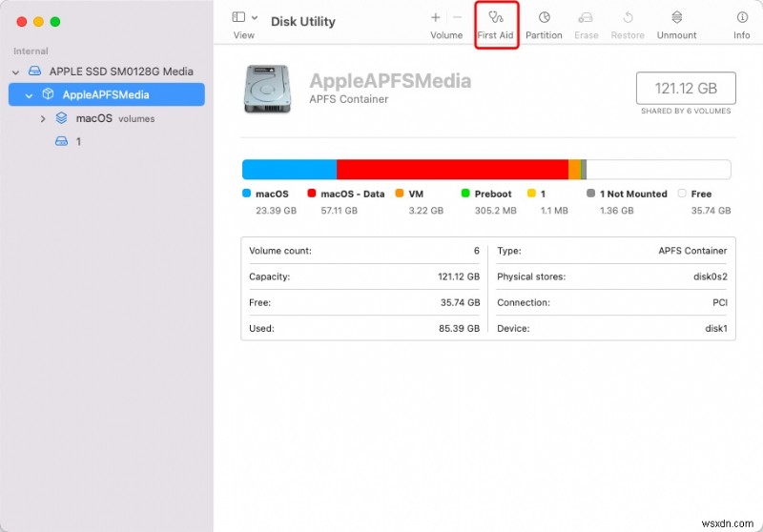This screenshot has width=763, height=532.
Task: Select macOS volumes in sidebar
Action: [114, 118]
